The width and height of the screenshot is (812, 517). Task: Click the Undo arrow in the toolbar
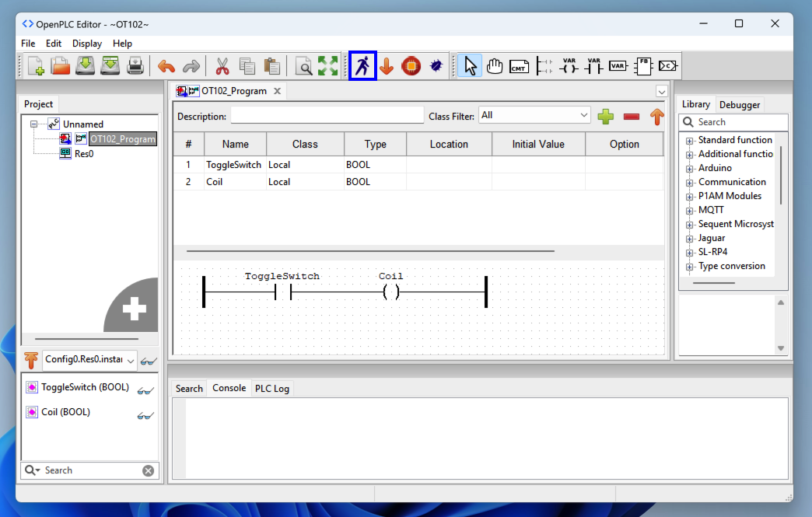[166, 67]
